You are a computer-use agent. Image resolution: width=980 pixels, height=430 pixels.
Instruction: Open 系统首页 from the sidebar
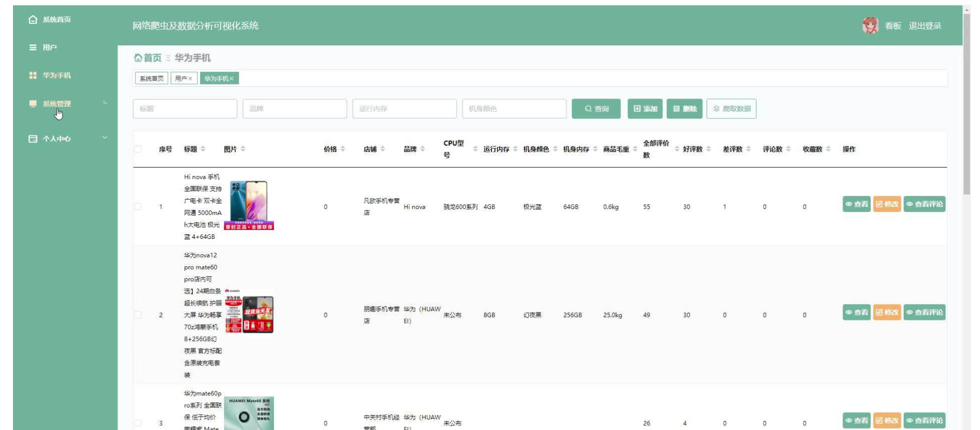[x=57, y=19]
